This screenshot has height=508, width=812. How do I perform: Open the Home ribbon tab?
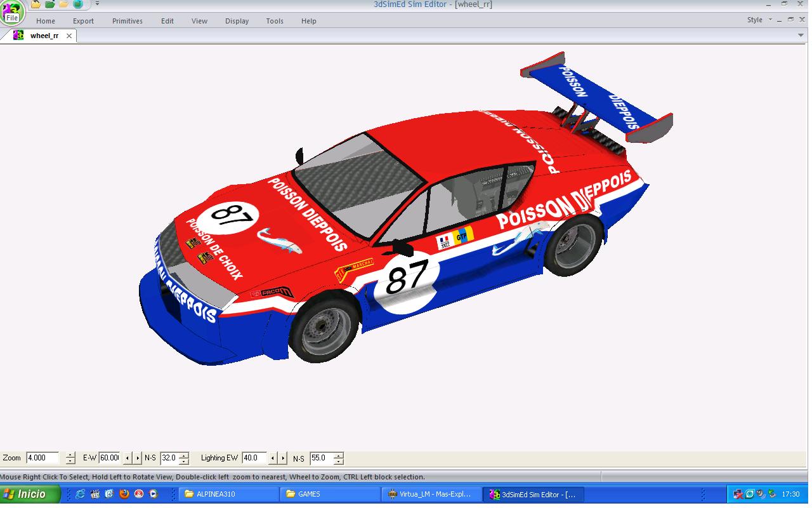pyautogui.click(x=46, y=21)
